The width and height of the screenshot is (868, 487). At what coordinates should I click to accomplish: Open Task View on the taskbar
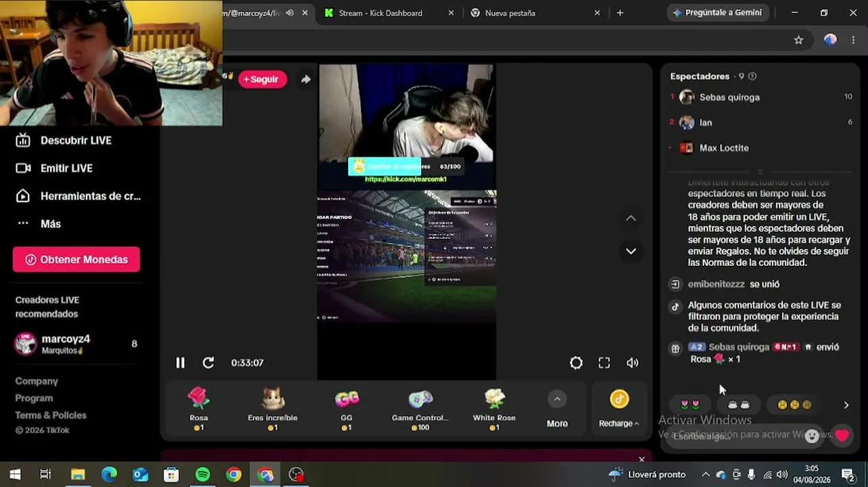45,475
